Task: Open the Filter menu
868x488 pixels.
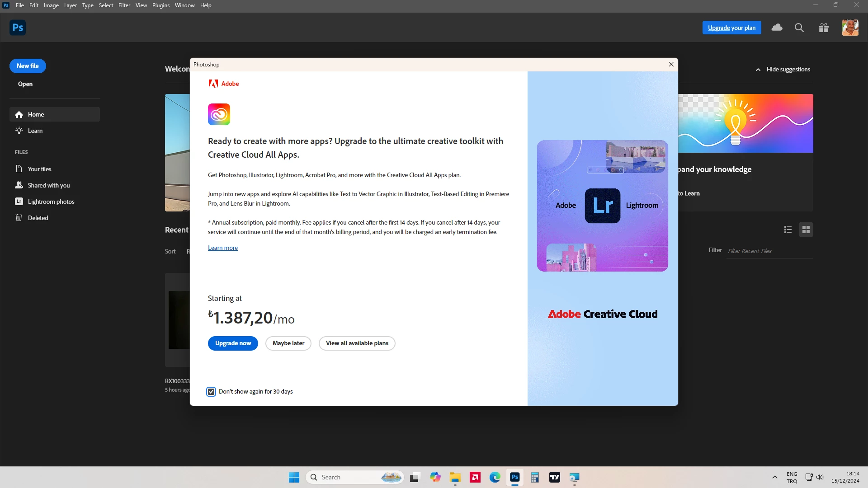Action: (x=124, y=5)
